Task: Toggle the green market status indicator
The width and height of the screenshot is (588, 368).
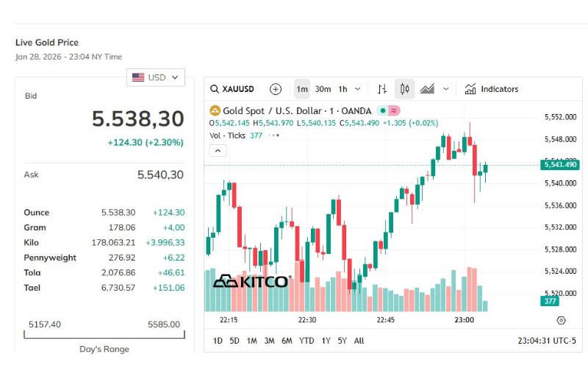Action: click(x=382, y=111)
